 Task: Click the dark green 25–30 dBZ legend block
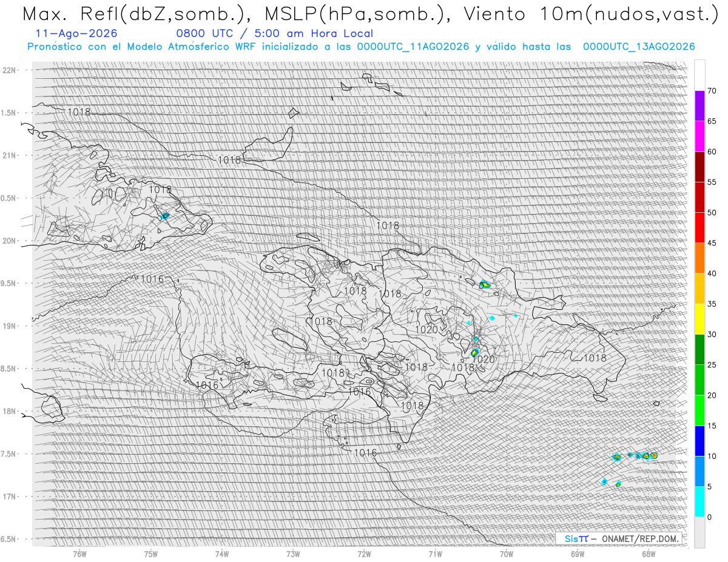699,349
